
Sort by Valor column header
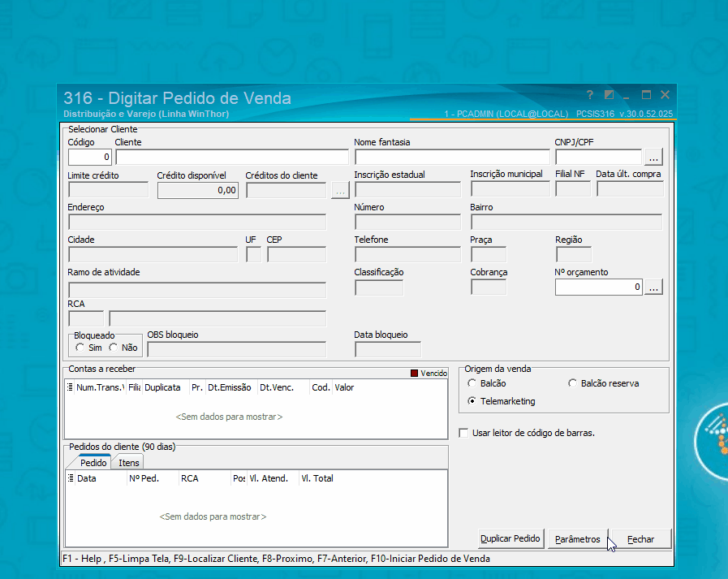point(344,387)
